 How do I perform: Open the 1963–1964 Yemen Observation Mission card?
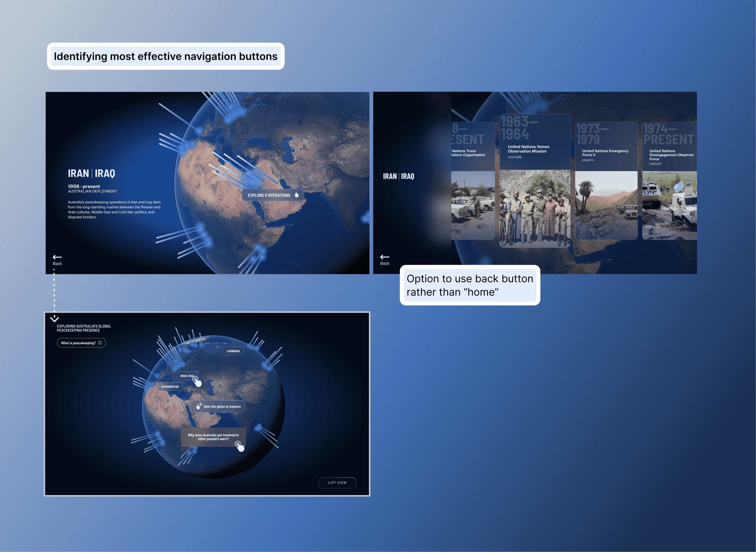click(535, 180)
